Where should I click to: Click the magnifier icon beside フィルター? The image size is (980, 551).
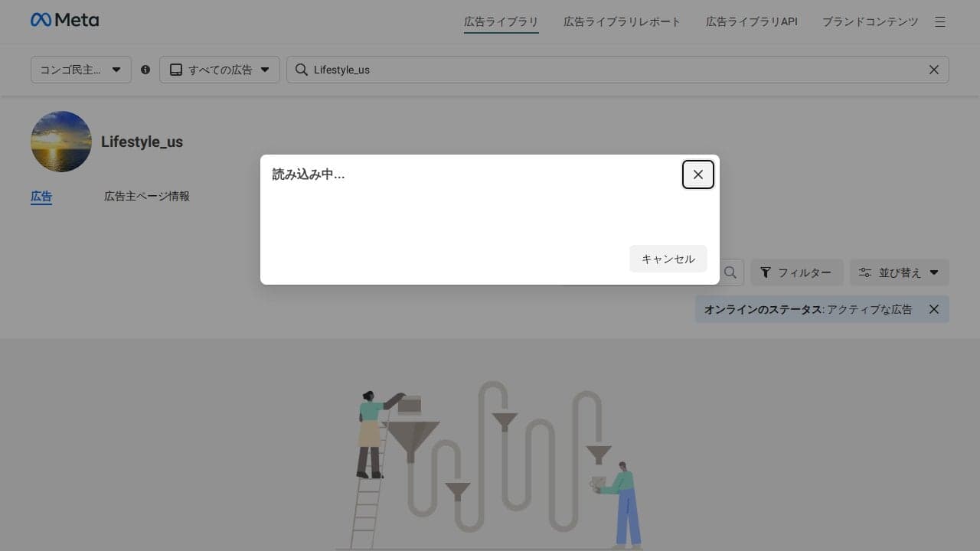(x=730, y=272)
